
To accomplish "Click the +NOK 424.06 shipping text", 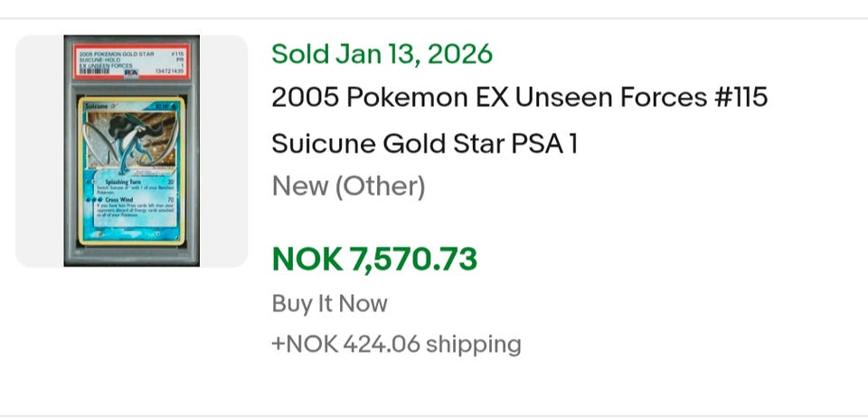I will (x=396, y=344).
